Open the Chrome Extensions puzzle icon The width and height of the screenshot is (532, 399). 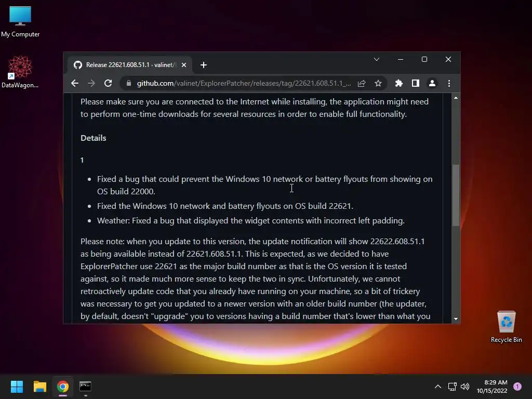point(399,83)
